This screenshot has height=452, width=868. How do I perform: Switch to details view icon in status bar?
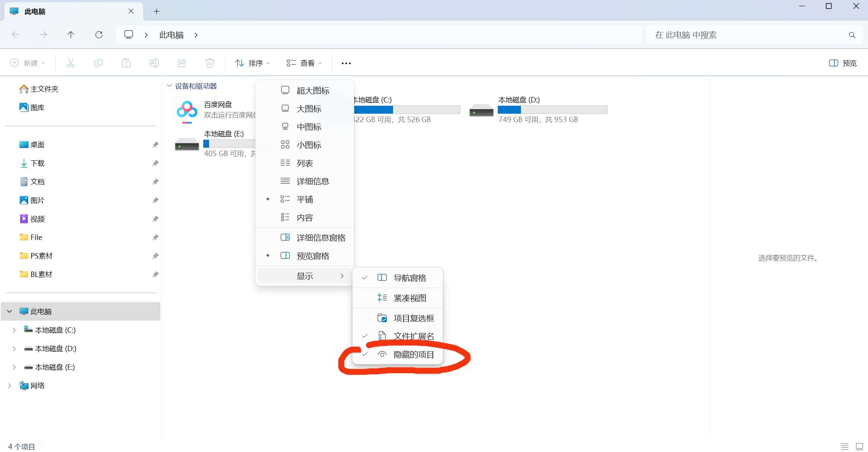tap(845, 446)
